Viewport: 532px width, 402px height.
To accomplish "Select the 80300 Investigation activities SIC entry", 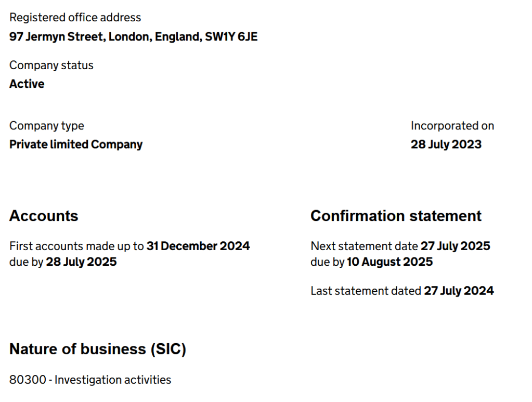I will (90, 380).
